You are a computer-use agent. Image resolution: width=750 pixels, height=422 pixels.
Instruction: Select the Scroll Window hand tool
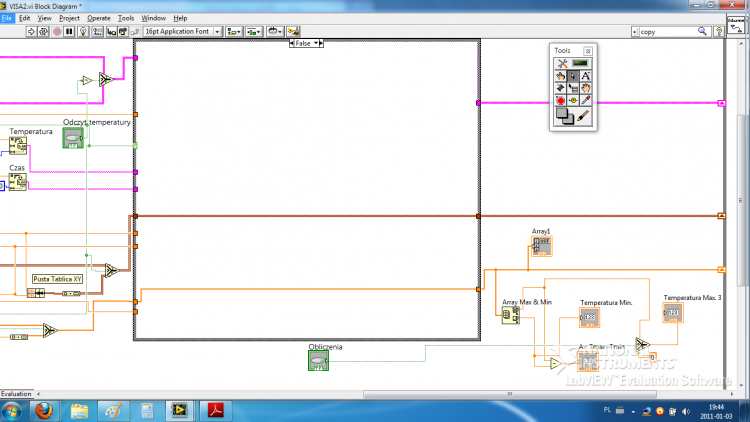[585, 88]
